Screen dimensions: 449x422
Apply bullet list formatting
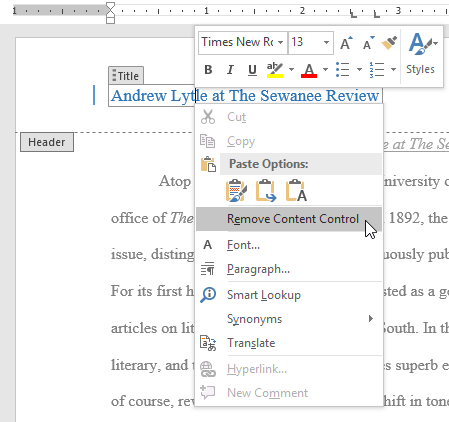[343, 70]
